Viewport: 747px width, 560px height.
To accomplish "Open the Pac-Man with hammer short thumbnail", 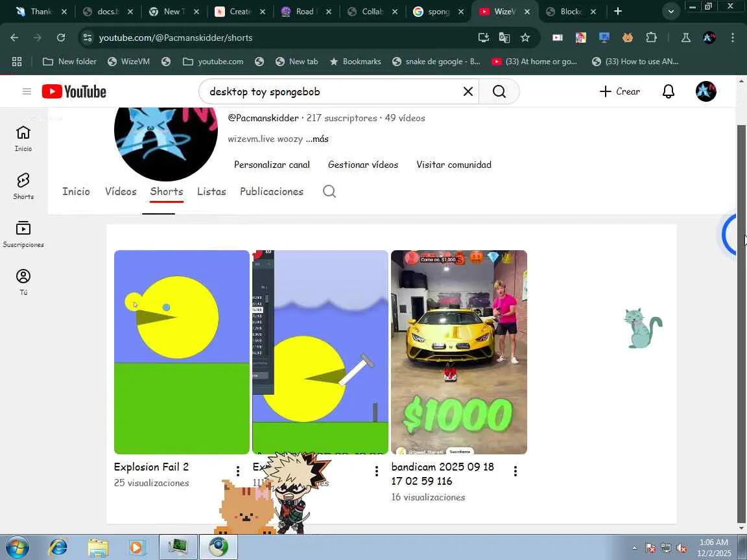I will [x=320, y=352].
